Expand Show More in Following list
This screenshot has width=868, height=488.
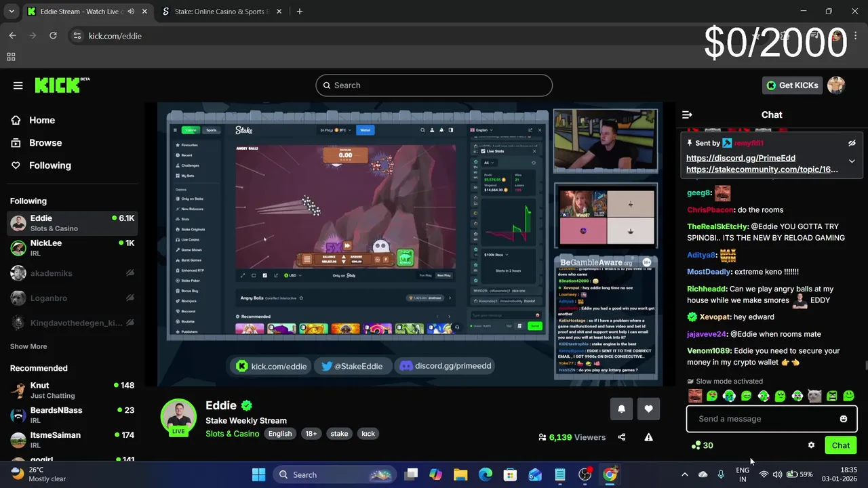[x=28, y=346]
